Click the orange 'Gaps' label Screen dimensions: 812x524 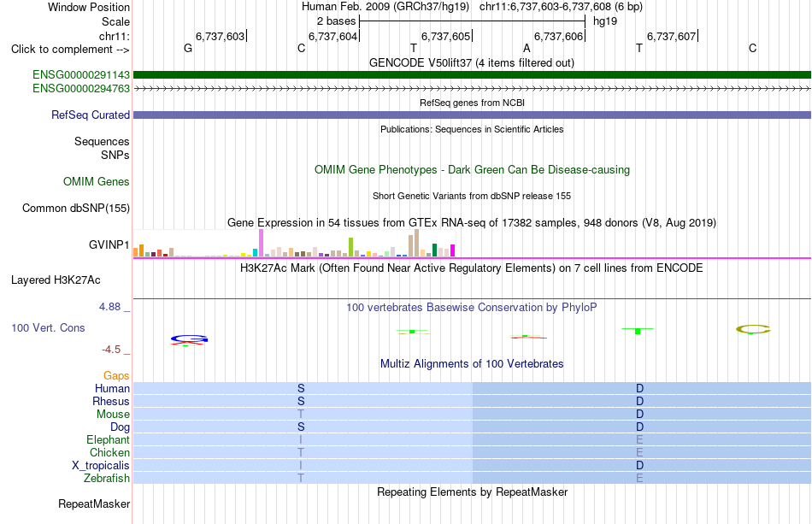tap(116, 375)
